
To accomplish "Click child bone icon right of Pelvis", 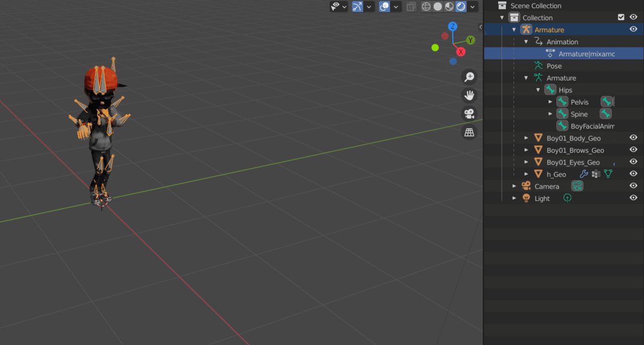I will coord(607,102).
